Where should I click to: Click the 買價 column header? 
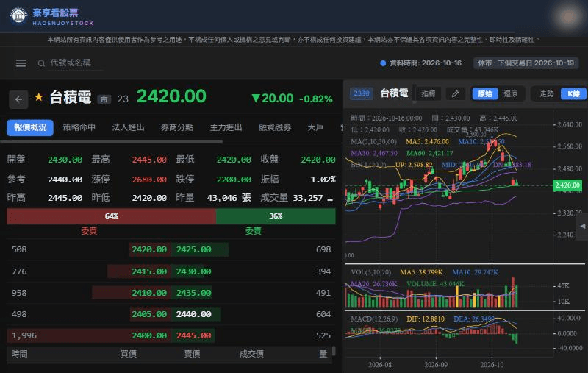click(128, 354)
